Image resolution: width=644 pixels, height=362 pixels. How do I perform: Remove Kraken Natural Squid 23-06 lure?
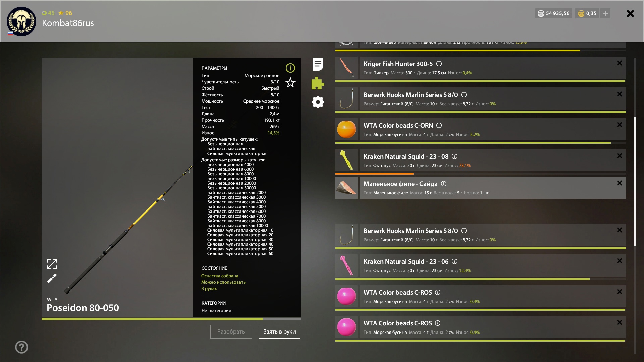click(619, 261)
